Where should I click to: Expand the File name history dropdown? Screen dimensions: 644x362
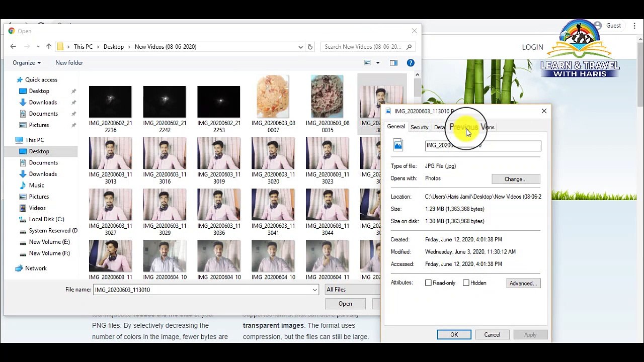coord(314,290)
